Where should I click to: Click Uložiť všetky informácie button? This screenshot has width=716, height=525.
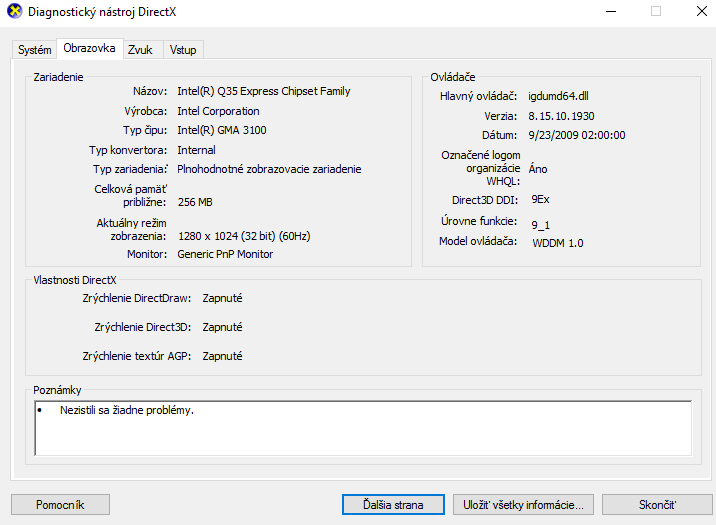[x=523, y=504]
